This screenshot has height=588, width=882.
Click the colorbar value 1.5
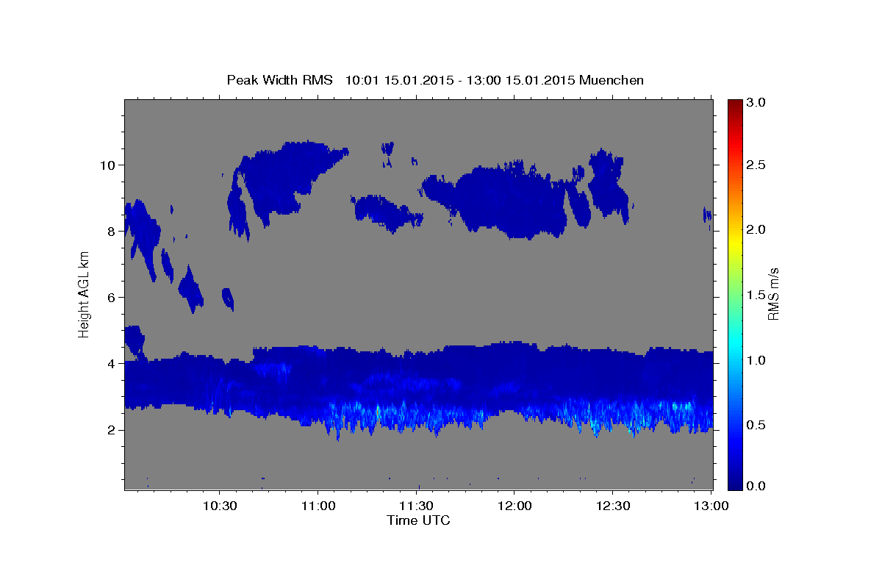coord(756,295)
